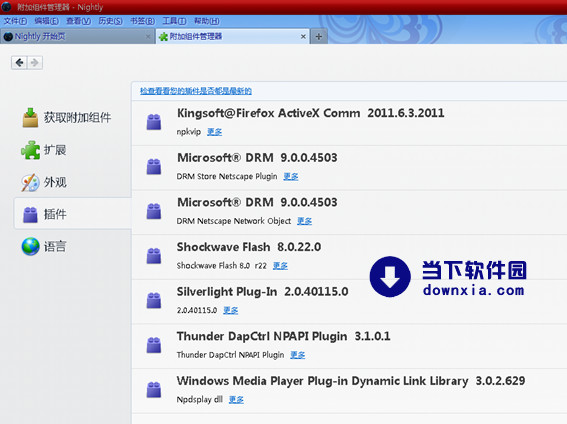The height and width of the screenshot is (424, 567).
Task: Click 更多 link for Npdsplay dll
Action: [236, 399]
